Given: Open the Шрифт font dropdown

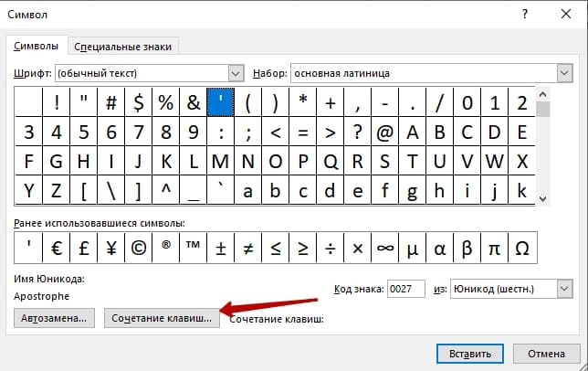Looking at the screenshot, I should pyautogui.click(x=236, y=72).
